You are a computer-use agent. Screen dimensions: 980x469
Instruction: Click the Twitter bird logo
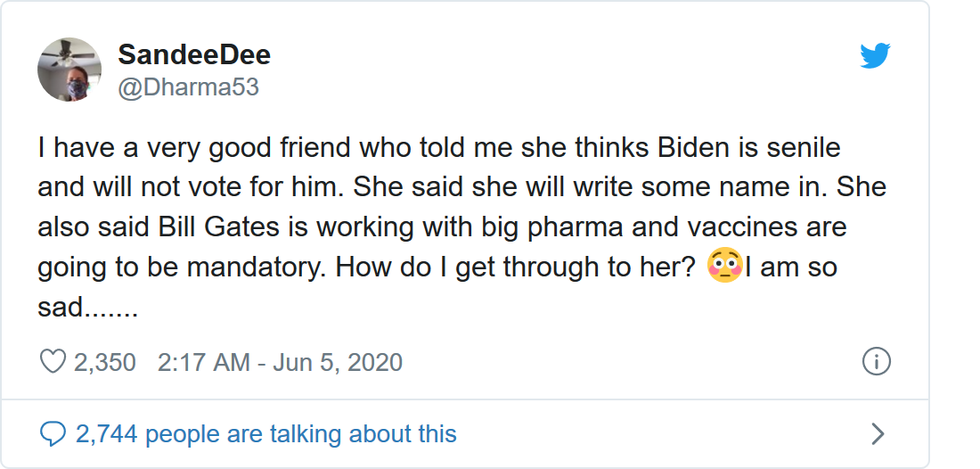(x=875, y=55)
